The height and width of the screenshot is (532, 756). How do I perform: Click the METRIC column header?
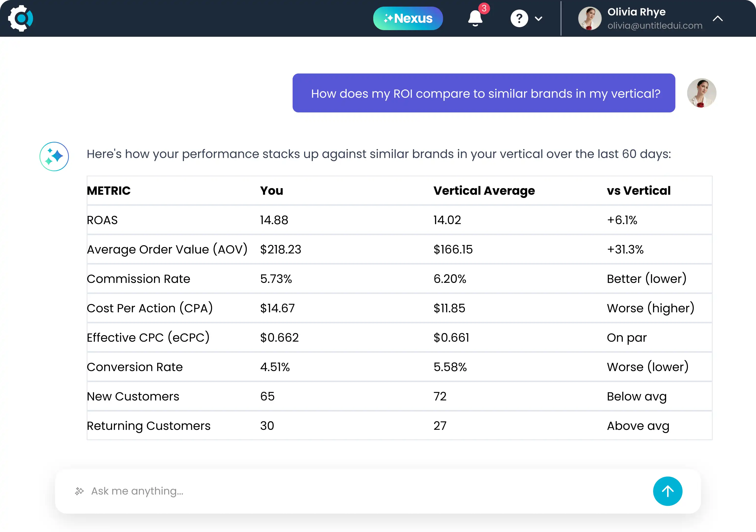109,191
